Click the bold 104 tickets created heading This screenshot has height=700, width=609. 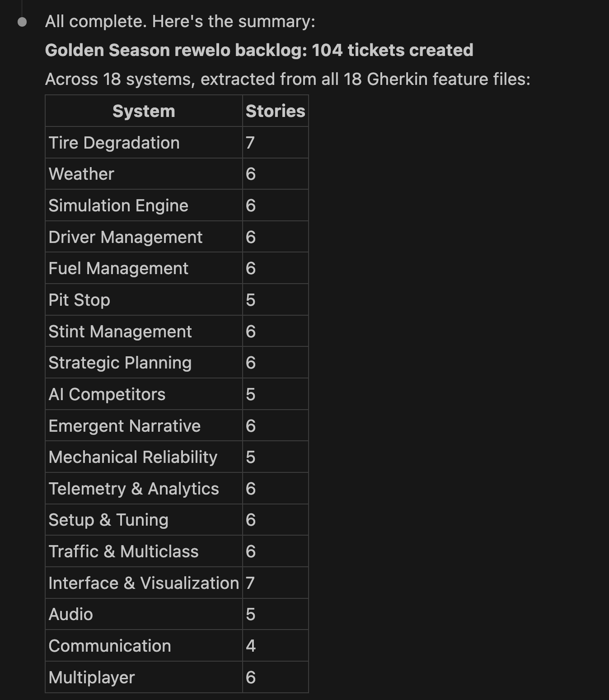259,50
